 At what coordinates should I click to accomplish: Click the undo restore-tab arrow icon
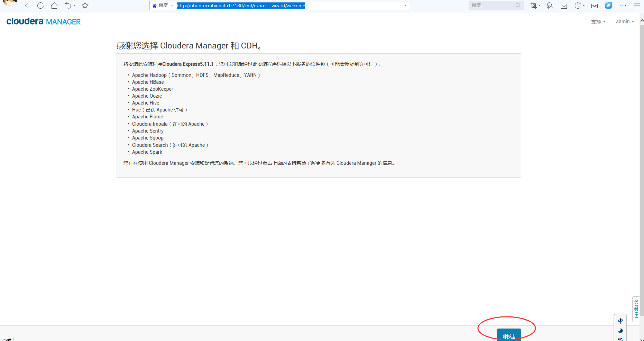(x=68, y=6)
